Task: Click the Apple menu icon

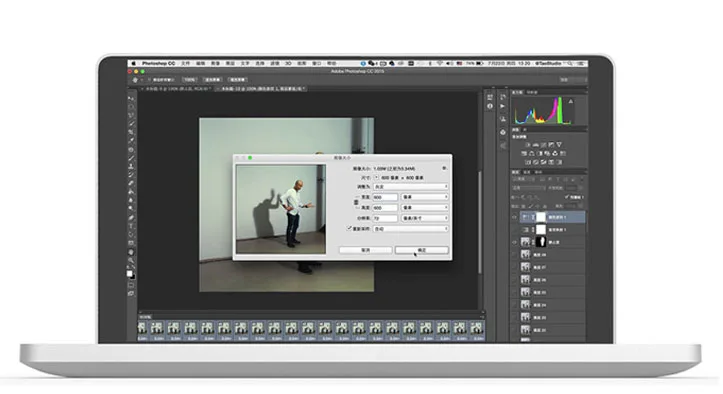Action: pyautogui.click(x=134, y=63)
